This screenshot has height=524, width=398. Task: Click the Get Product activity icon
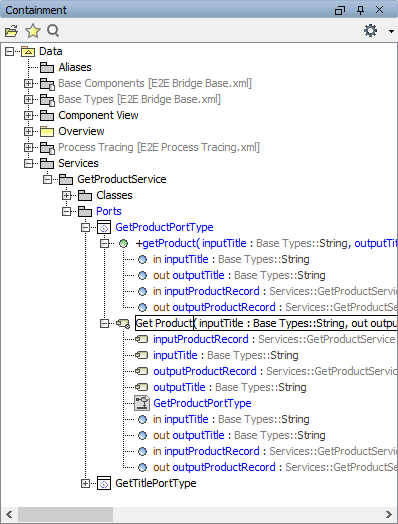(x=123, y=323)
